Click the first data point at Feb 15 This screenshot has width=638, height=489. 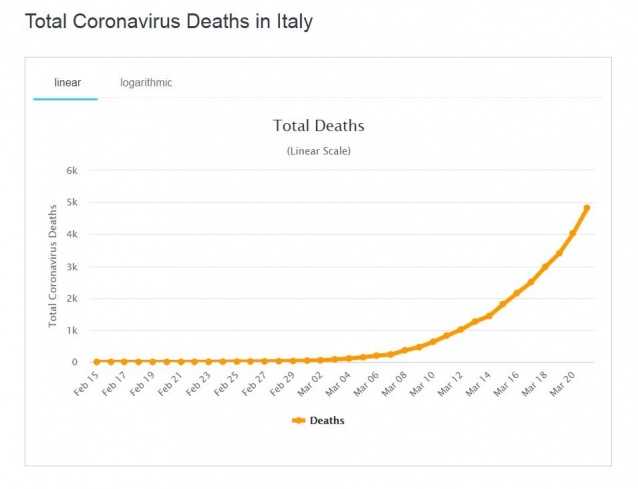[96, 361]
